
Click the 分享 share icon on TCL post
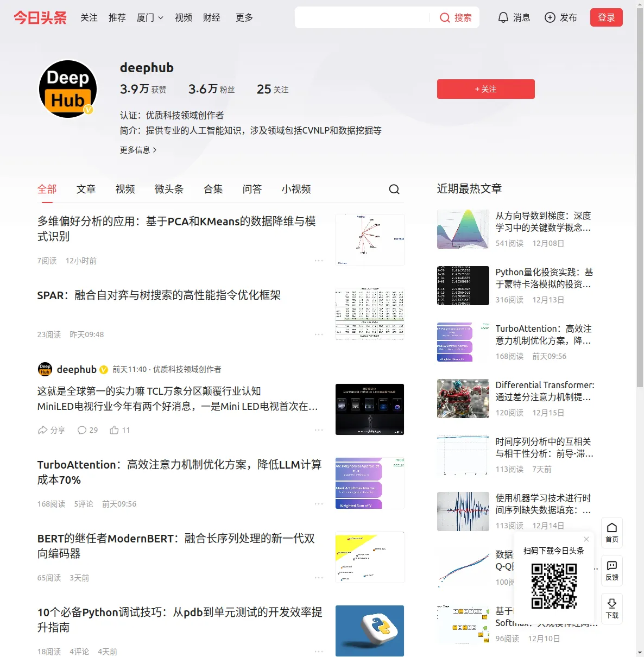click(x=43, y=430)
